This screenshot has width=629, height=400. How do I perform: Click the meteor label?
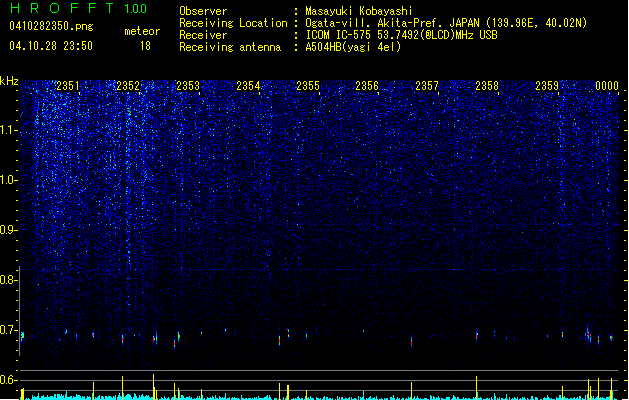(142, 31)
